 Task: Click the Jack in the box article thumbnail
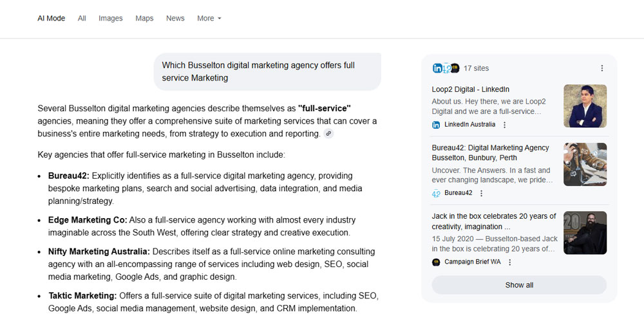coord(585,233)
